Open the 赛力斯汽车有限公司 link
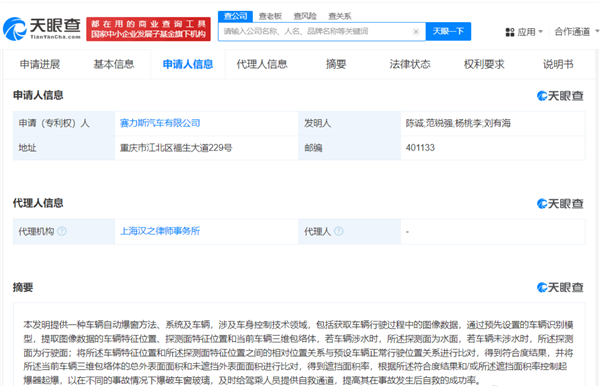Screen dimensions: 600x387 point(160,123)
